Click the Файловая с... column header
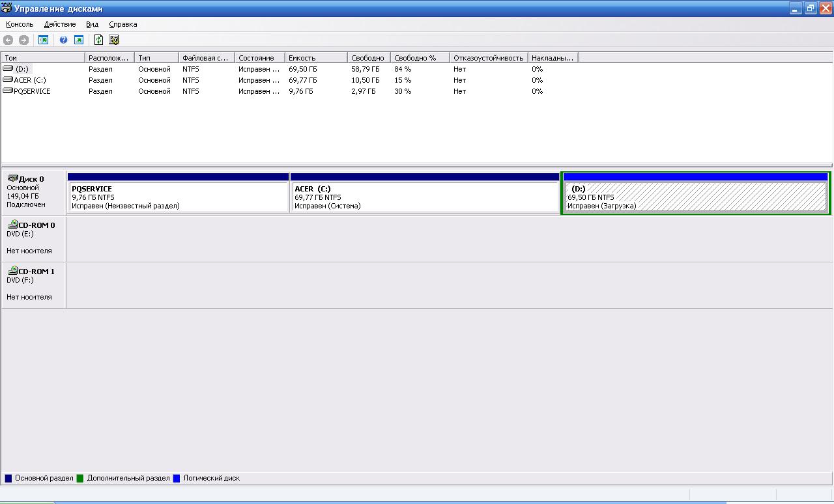 coord(207,58)
